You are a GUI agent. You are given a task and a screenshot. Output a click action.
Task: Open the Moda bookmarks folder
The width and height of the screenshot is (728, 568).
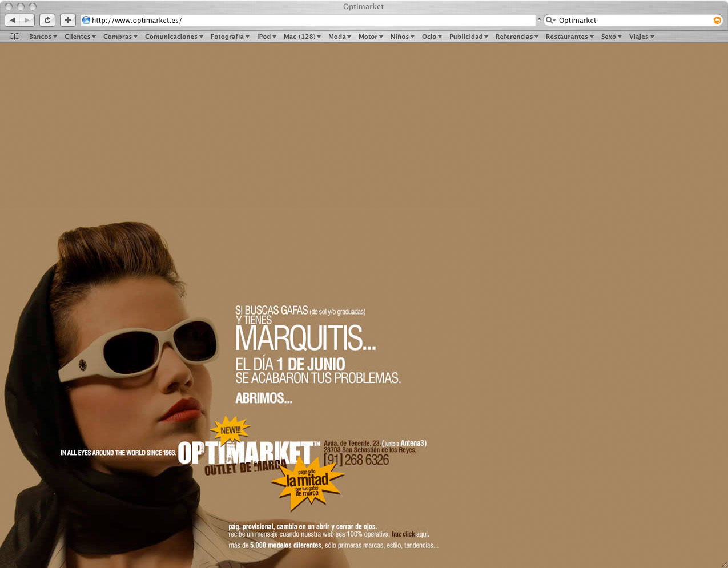pos(340,37)
